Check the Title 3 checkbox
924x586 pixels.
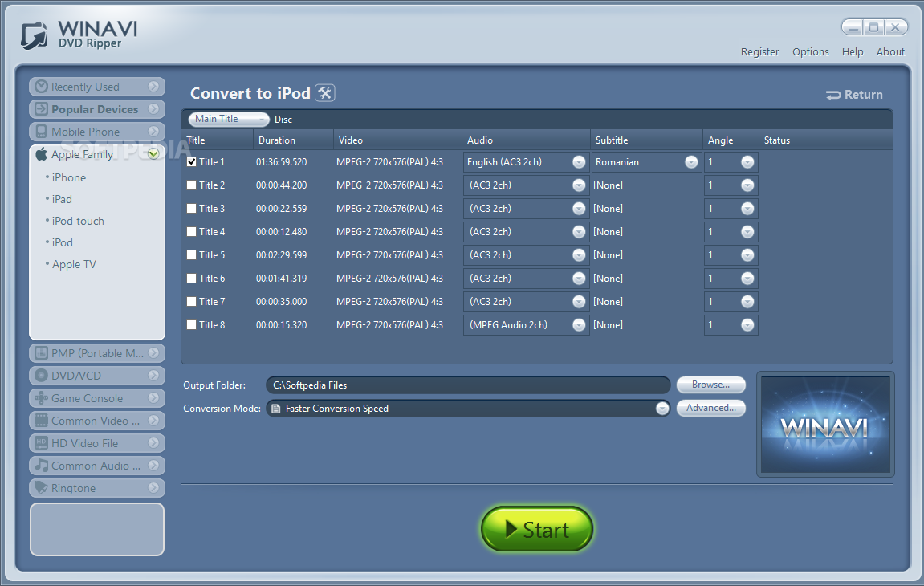pos(192,208)
